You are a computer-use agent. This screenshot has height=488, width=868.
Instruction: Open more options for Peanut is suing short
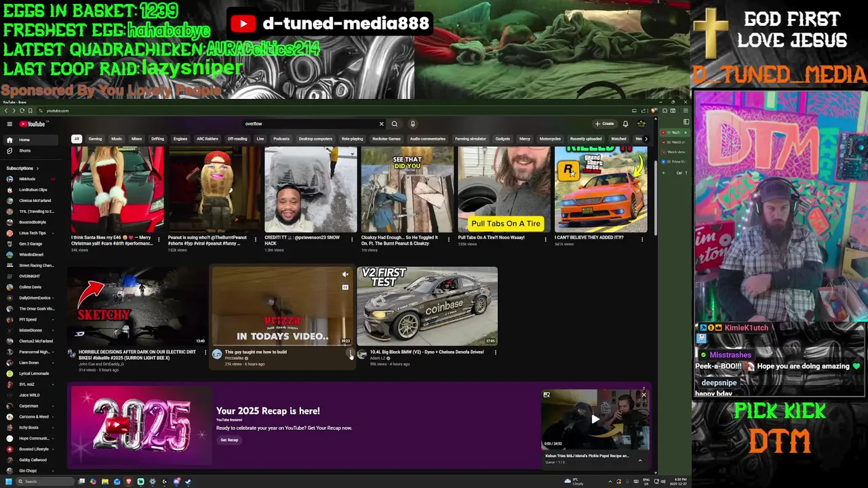(255, 239)
